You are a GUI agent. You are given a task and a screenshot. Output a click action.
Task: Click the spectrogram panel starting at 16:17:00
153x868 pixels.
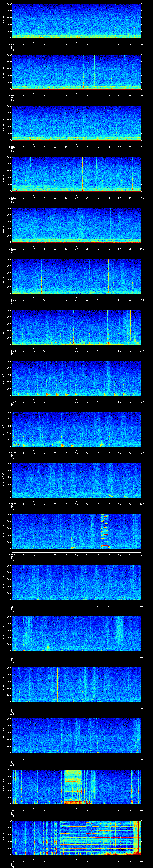pyautogui.click(x=77, y=225)
